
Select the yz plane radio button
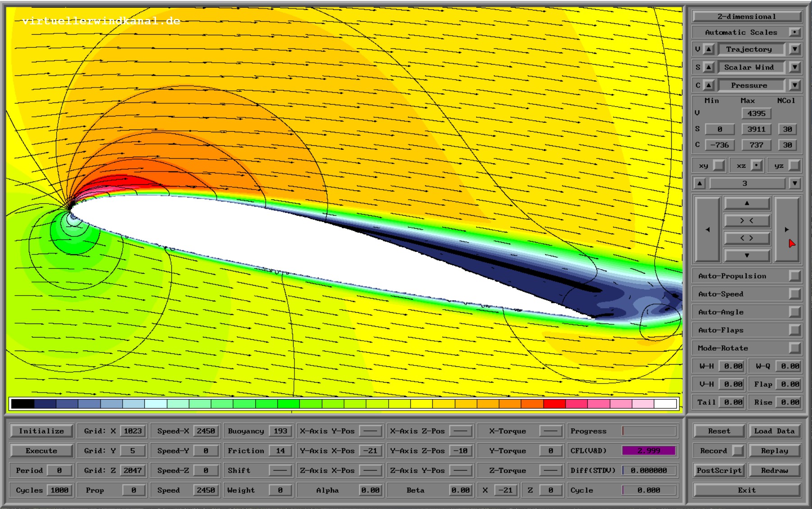[x=795, y=166]
